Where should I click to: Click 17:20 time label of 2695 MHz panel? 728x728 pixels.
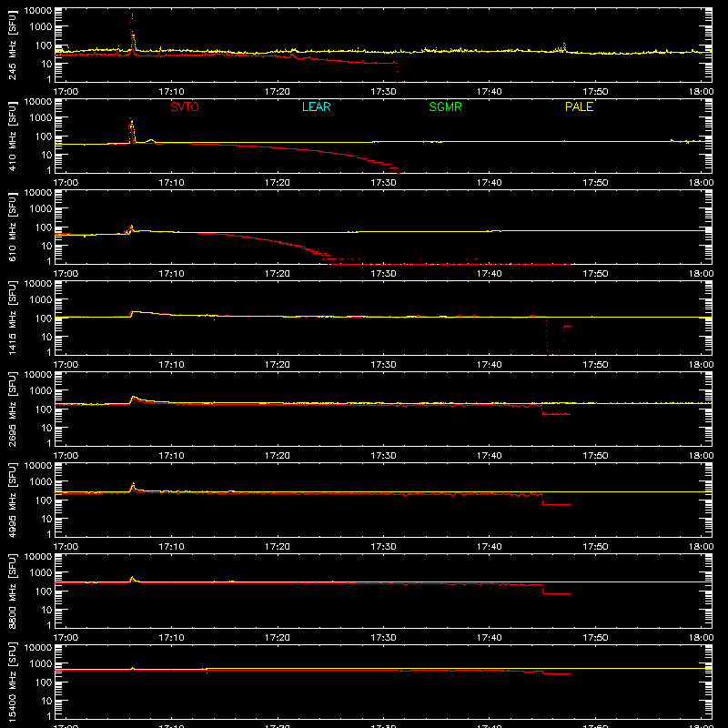(278, 456)
